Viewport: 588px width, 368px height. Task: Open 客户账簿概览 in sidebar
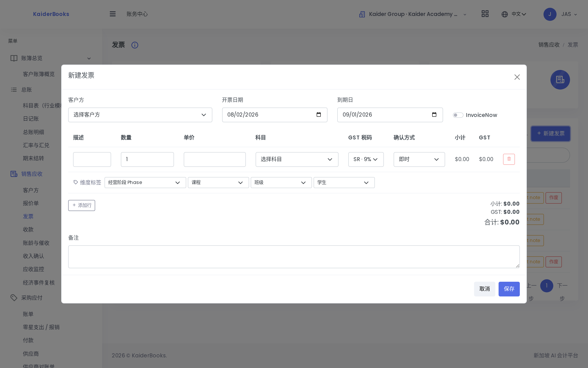[39, 74]
